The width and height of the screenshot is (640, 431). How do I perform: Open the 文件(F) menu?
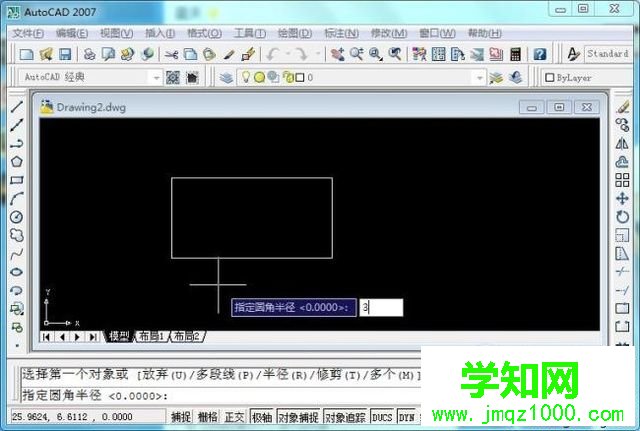pos(28,33)
